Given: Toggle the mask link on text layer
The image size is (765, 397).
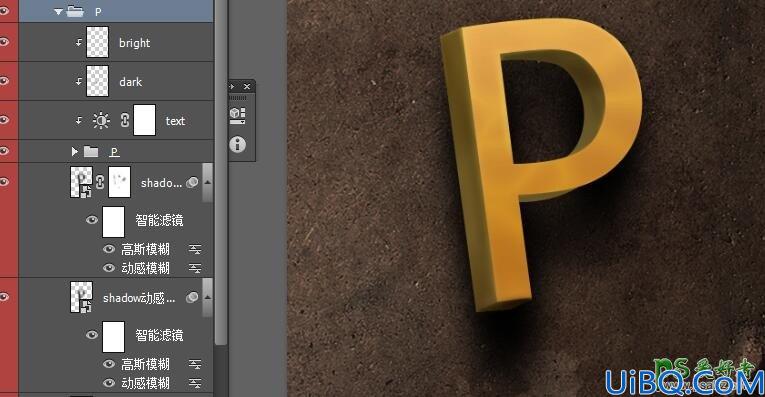Looking at the screenshot, I should (x=125, y=120).
